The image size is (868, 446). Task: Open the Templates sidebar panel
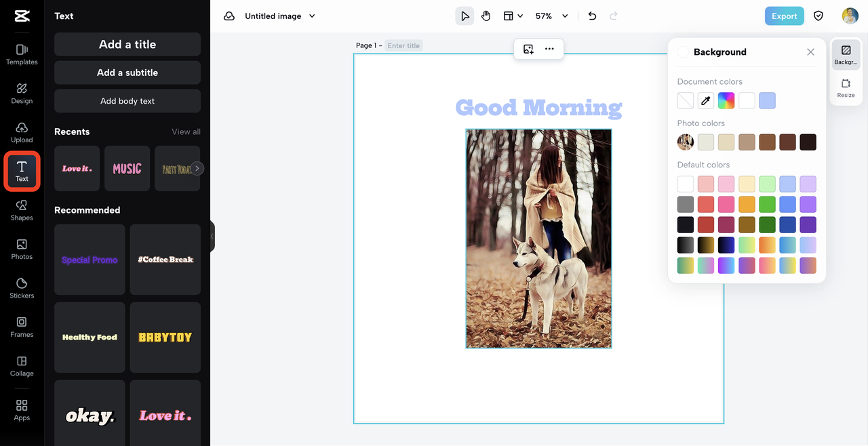[22, 54]
